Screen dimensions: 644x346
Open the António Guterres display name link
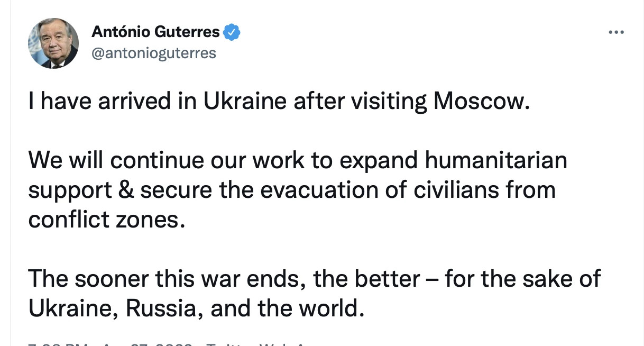[x=155, y=32]
